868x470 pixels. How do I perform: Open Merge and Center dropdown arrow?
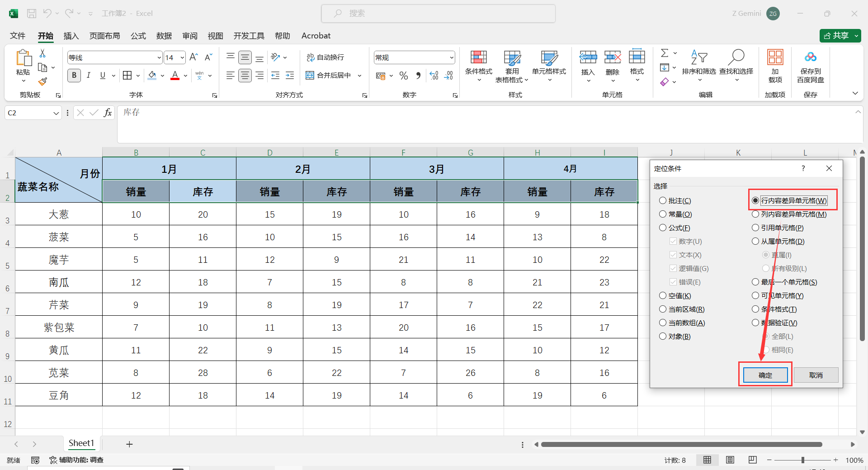359,76
